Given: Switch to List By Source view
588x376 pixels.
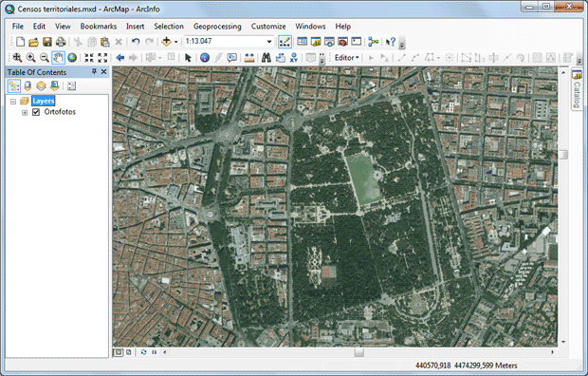Looking at the screenshot, I should (x=28, y=86).
